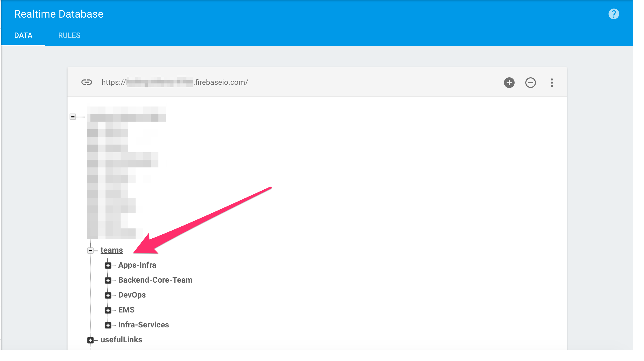The image size is (644, 361).
Task: Switch to the DATA tab
Action: coord(23,35)
